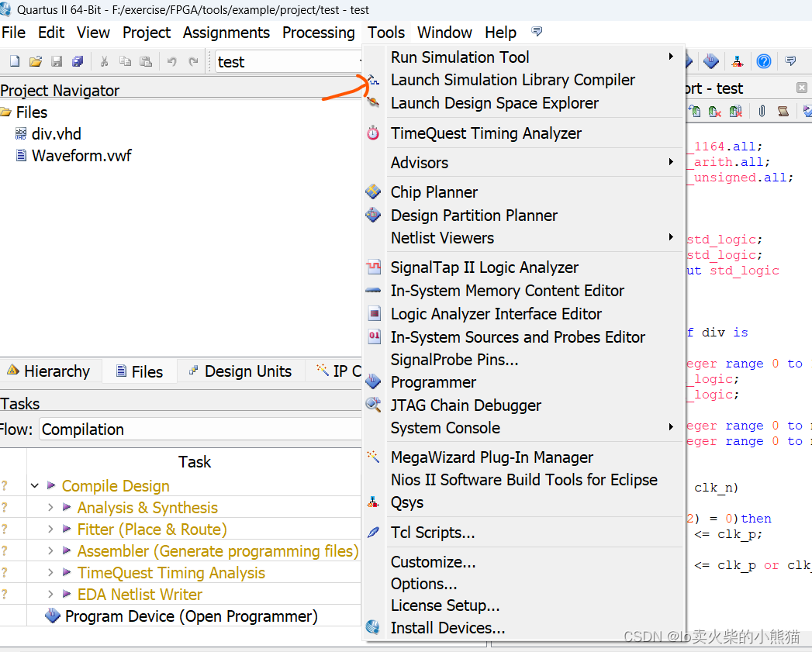Expand the Fitter (Place & Route) task
The width and height of the screenshot is (812, 652).
point(50,530)
